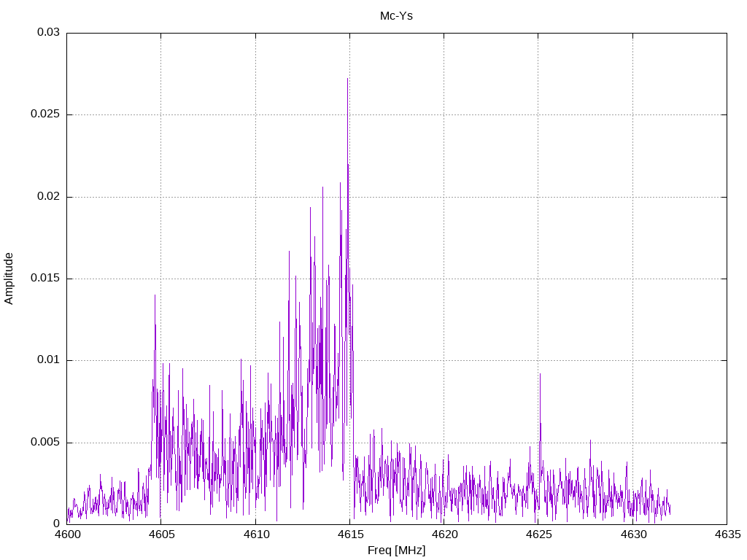Click the 4615 x-axis tick label
Image resolution: width=747 pixels, height=560 pixels.
click(x=349, y=534)
